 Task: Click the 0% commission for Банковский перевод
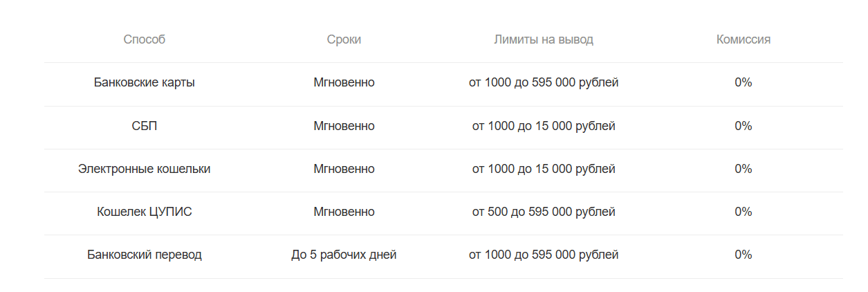[x=744, y=255]
